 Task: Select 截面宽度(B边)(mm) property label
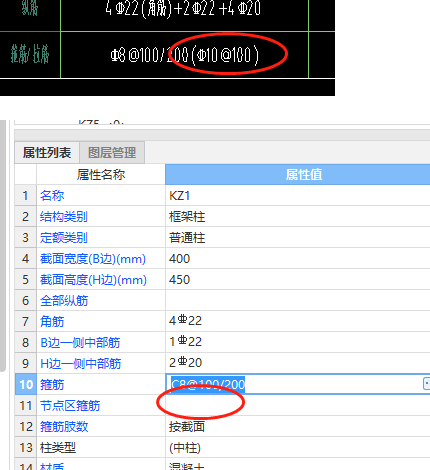93,259
